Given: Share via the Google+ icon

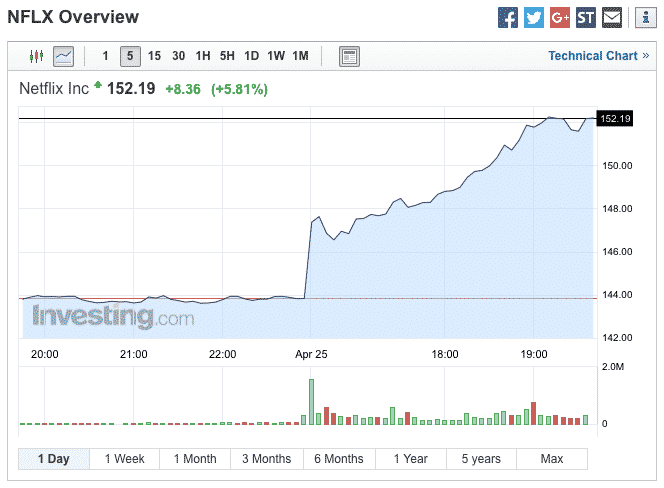Looking at the screenshot, I should (560, 18).
